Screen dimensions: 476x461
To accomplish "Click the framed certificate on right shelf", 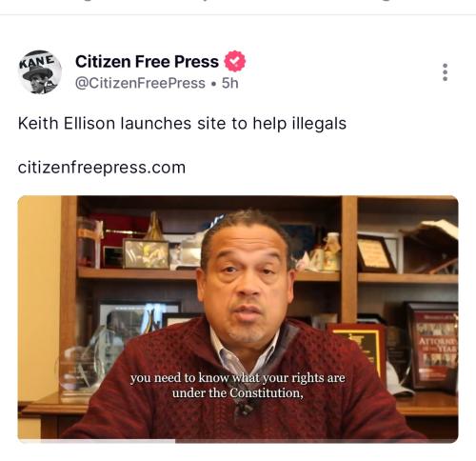I will (376, 253).
